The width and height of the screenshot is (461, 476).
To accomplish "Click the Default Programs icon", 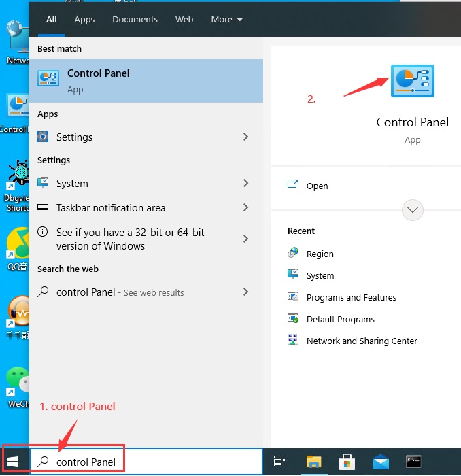I will (x=293, y=318).
